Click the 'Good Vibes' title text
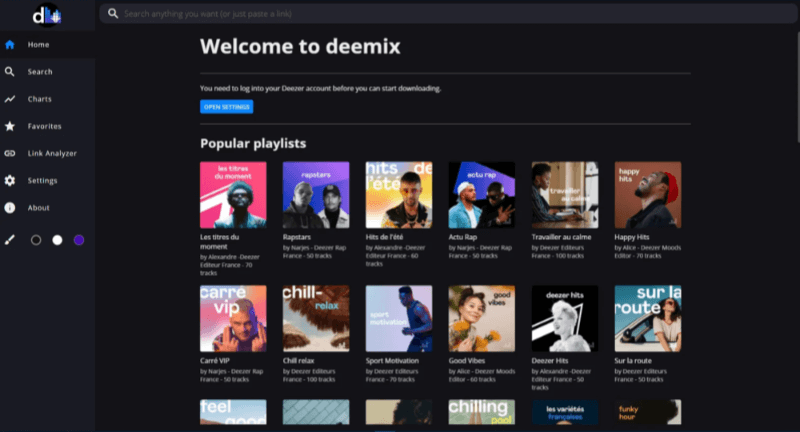The height and width of the screenshot is (432, 800). point(467,361)
